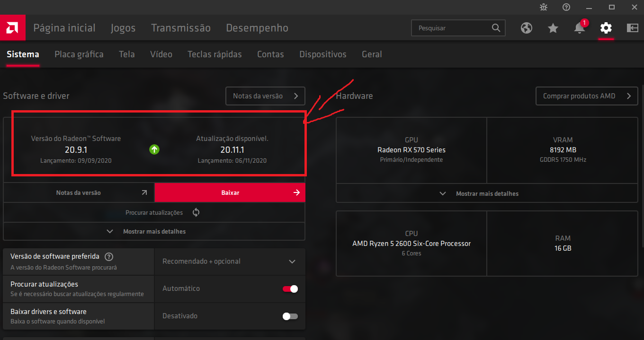
Task: Click the Lançamento: 09/09/2020 release date
Action: [76, 161]
